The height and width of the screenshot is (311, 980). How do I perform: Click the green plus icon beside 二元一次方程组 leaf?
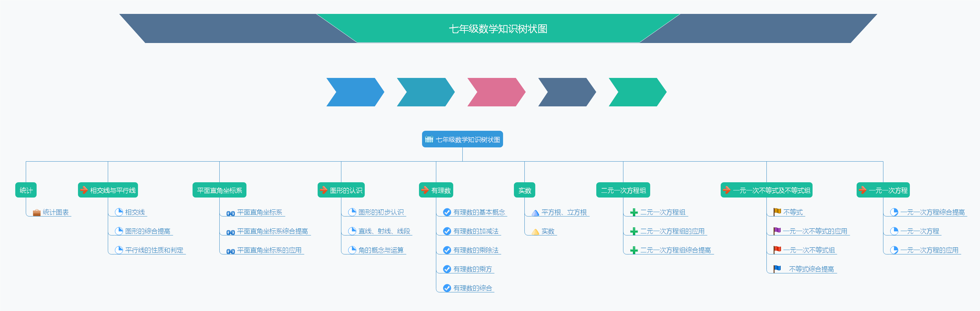tap(634, 212)
